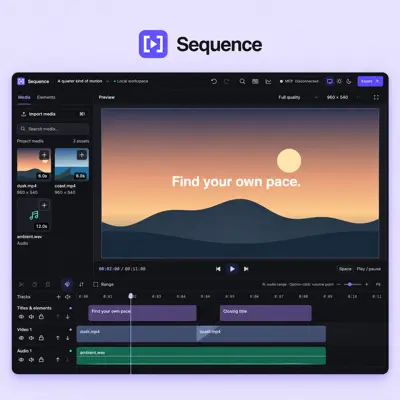Viewport: 400px width, 400px height.
Task: Switch to light theme sun icon
Action: point(339,81)
